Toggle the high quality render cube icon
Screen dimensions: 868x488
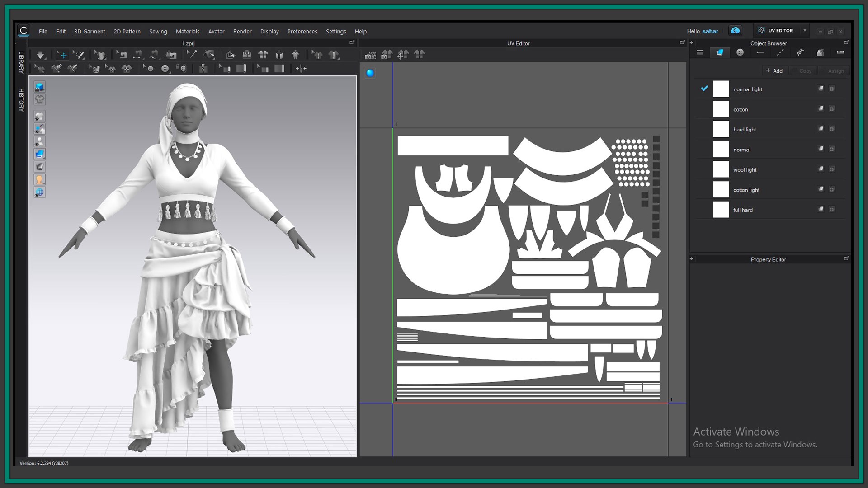coord(40,87)
